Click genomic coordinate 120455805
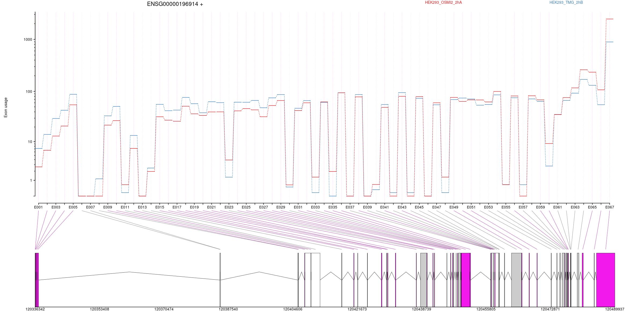The image size is (644, 322). 486,309
